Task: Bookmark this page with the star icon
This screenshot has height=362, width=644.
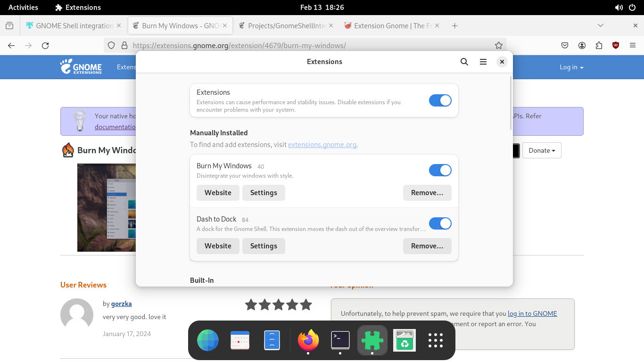Action: coord(498,46)
